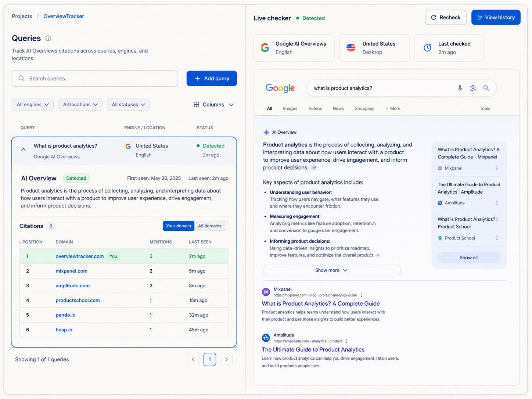The height and width of the screenshot is (399, 532).
Task: Select the Shopping tab in Google results
Action: tap(364, 108)
